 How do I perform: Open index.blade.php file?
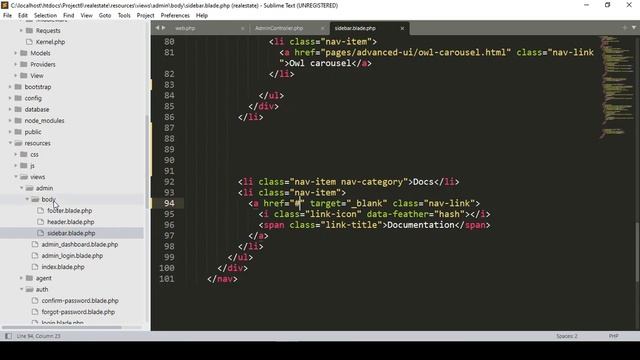tap(63, 267)
